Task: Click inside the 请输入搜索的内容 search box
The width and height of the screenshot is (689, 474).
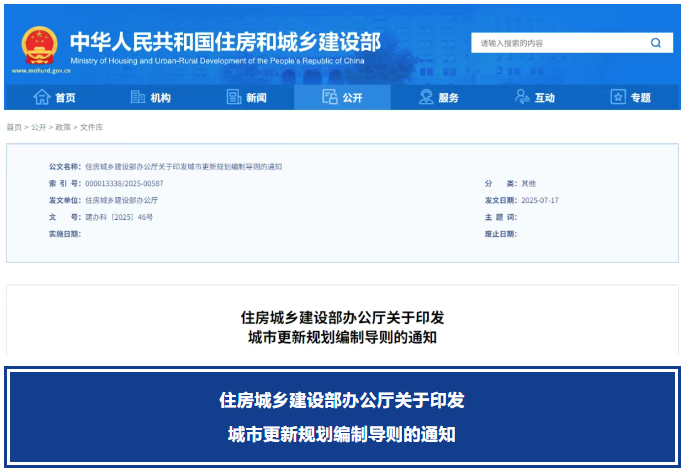Action: [x=555, y=43]
